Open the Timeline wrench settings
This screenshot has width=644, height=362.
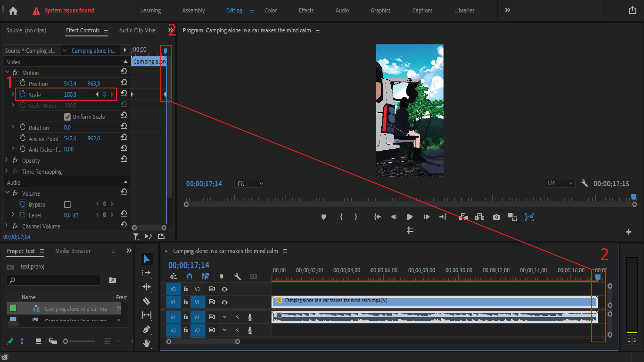coord(237,277)
